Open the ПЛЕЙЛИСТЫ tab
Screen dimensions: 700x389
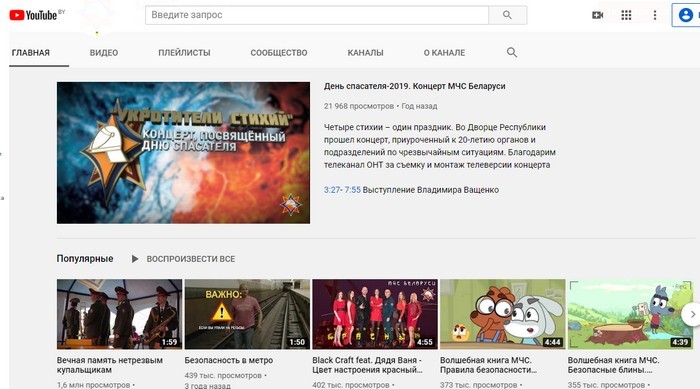coord(184,53)
